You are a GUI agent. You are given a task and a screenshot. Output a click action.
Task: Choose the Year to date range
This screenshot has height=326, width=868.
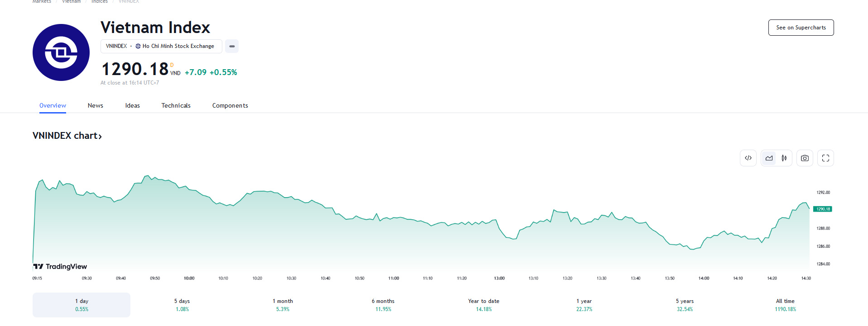[484, 305]
